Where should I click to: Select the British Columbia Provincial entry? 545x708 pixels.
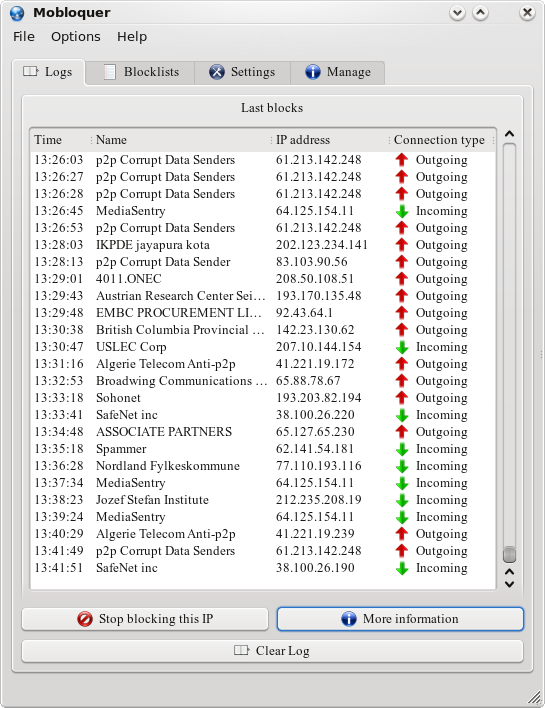point(180,330)
